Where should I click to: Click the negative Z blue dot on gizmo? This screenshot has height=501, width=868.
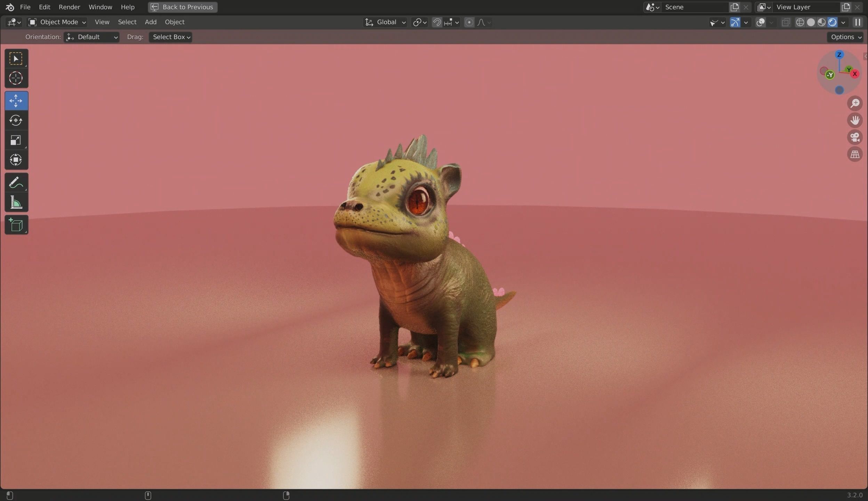pos(839,90)
